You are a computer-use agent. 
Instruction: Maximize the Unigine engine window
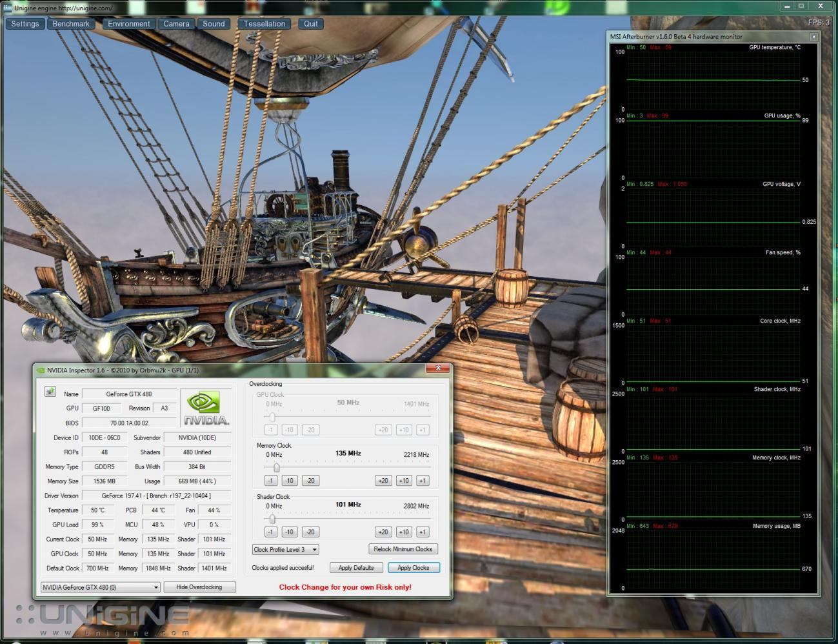coord(802,6)
